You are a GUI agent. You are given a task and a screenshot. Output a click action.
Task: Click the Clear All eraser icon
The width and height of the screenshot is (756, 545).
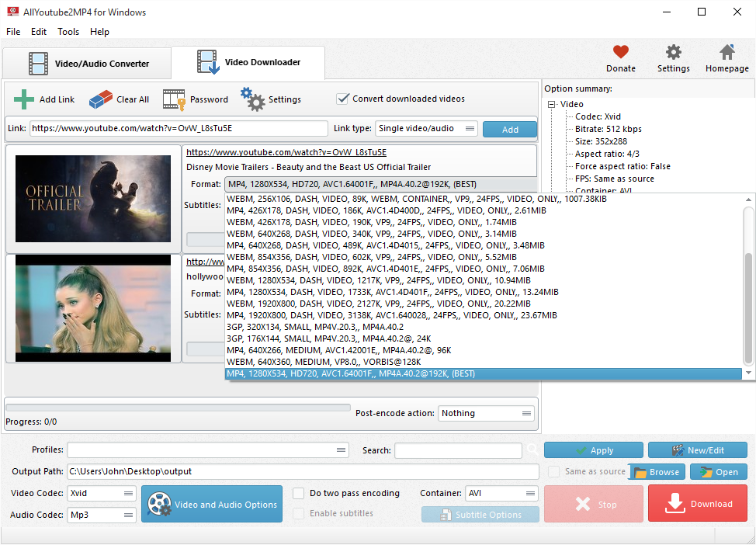[101, 99]
